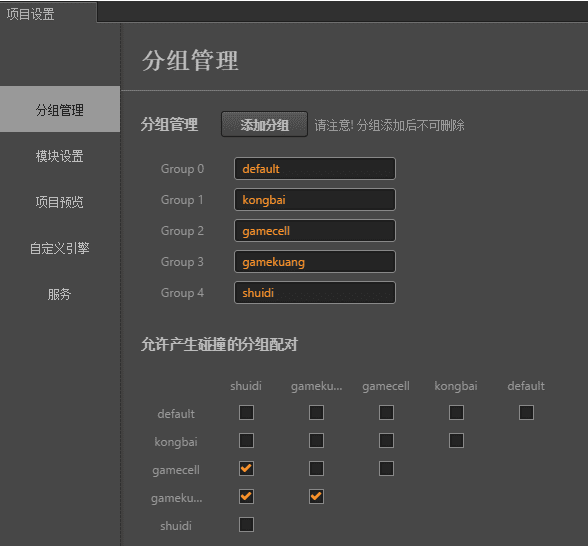Click the 'kongbai' row label in matrix
The image size is (588, 546).
(x=176, y=442)
